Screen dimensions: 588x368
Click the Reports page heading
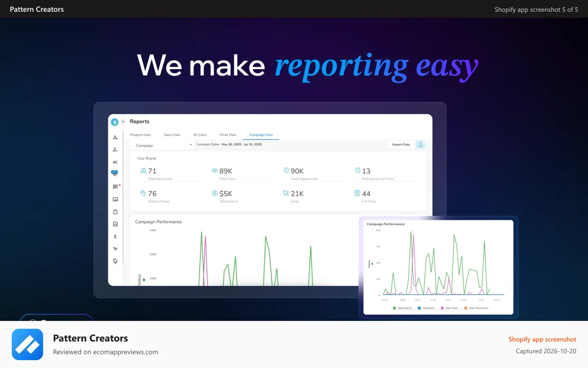[140, 121]
